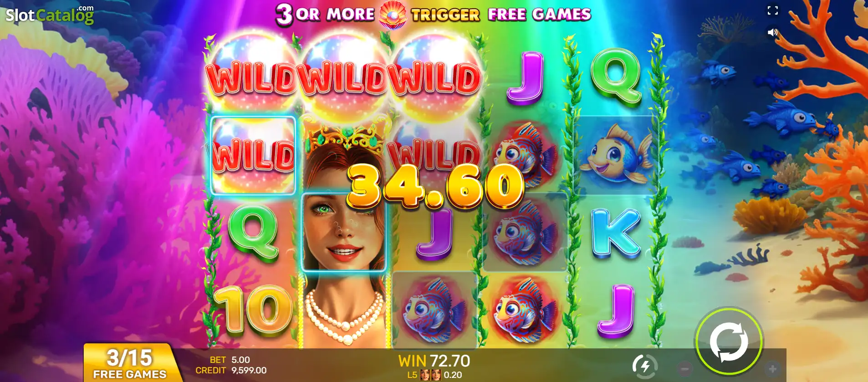Select the highlighted WILD symbol on reel one
Viewport: 868px width, 382px height.
[x=253, y=155]
